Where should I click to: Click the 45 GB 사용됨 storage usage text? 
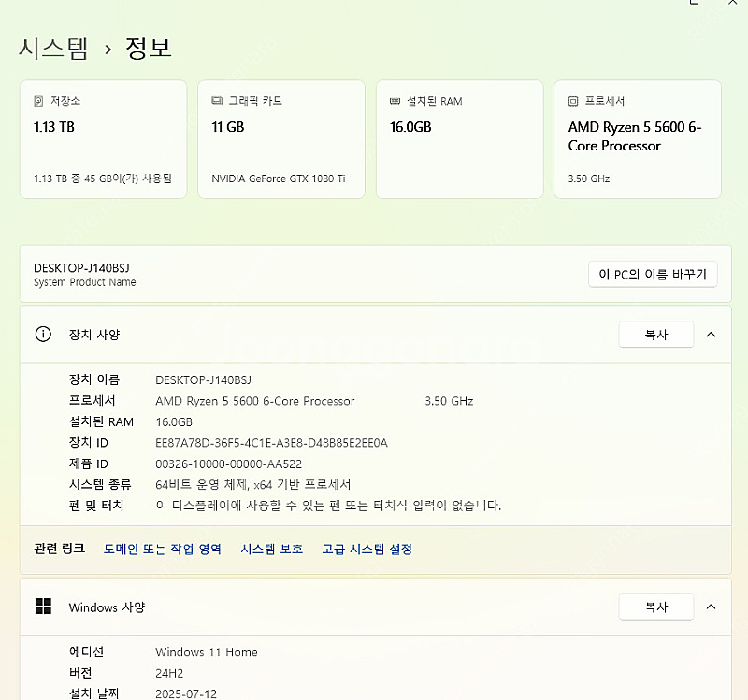pyautogui.click(x=103, y=179)
